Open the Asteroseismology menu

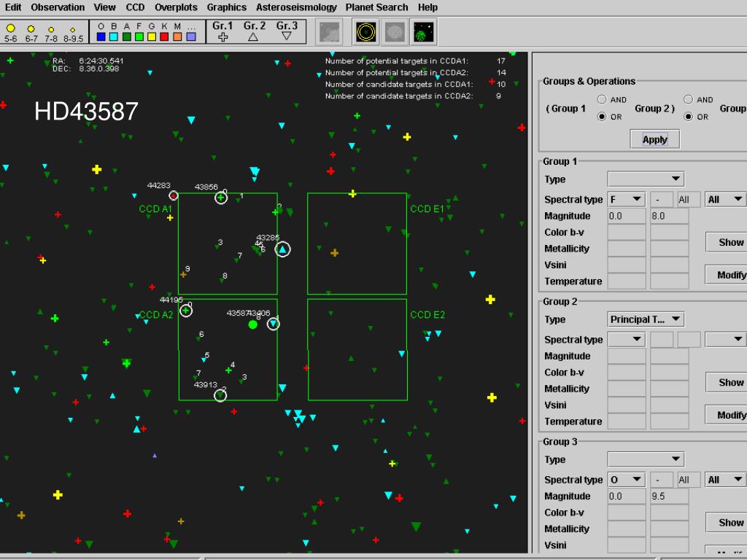coord(296,7)
